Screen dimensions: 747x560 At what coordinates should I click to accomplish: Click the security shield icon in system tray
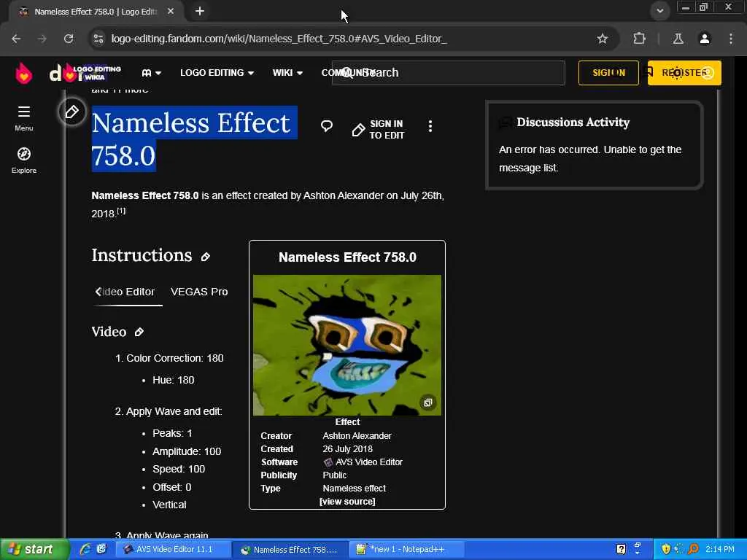pos(666,550)
